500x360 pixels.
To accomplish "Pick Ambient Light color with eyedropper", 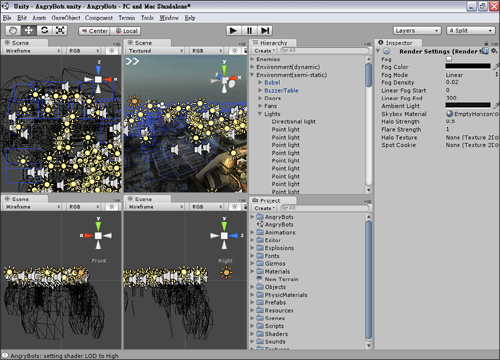I will pyautogui.click(x=496, y=105).
